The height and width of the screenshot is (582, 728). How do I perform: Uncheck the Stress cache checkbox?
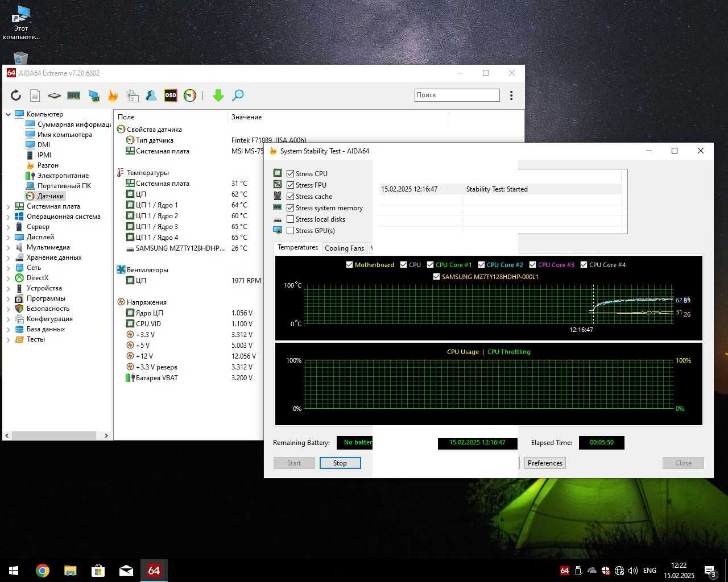[291, 197]
